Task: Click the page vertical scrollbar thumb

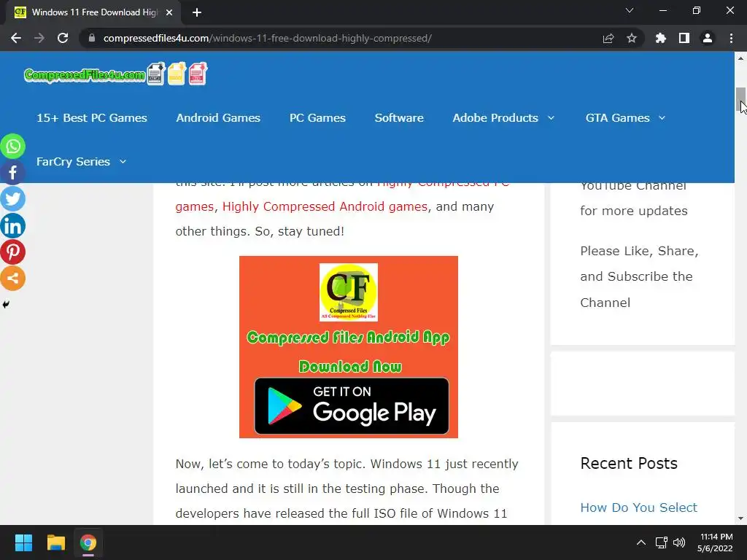Action: [740, 99]
